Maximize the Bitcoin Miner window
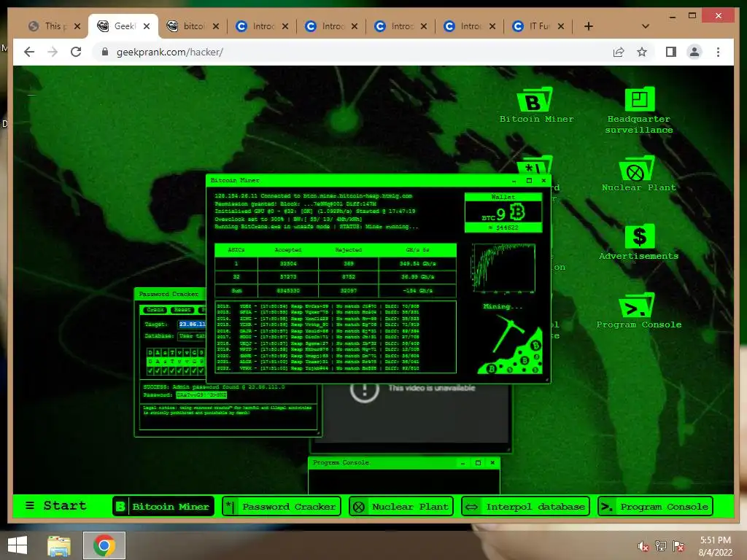Screen dimensions: 747x560 click(x=529, y=181)
